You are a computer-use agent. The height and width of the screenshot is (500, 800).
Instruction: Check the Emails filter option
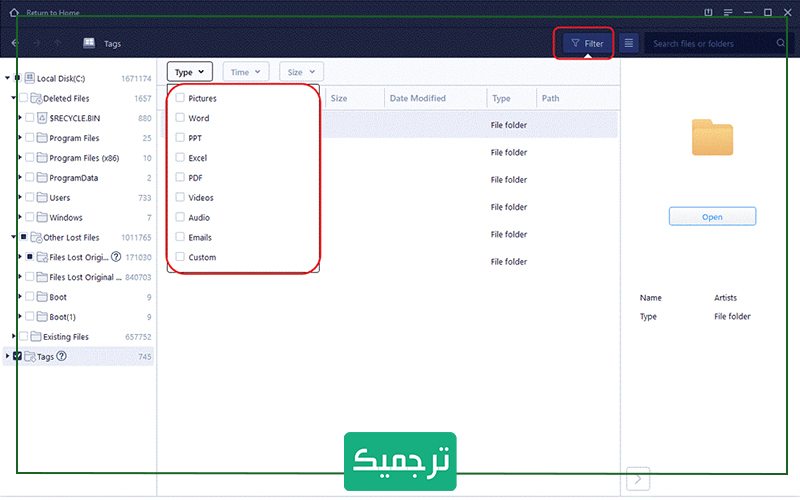point(180,237)
